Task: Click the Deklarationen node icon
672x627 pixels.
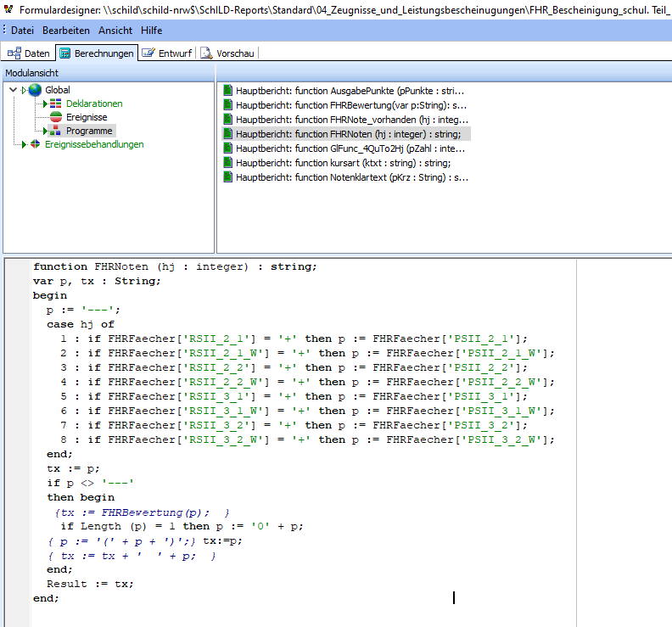Action: (55, 104)
